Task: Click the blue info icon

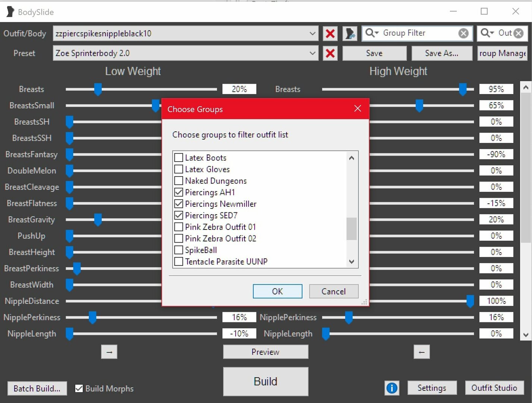Action: [392, 388]
